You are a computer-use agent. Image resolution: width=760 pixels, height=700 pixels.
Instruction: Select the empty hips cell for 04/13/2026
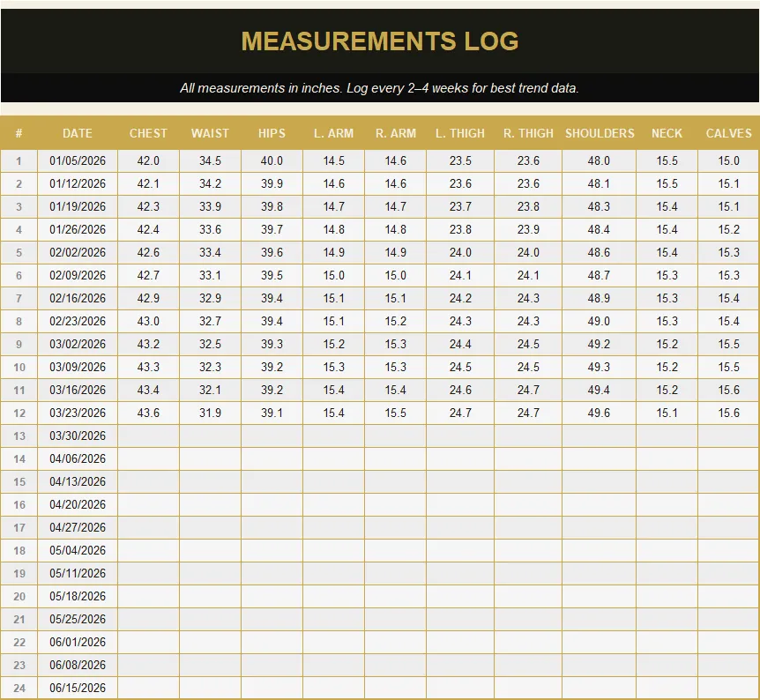(x=272, y=482)
